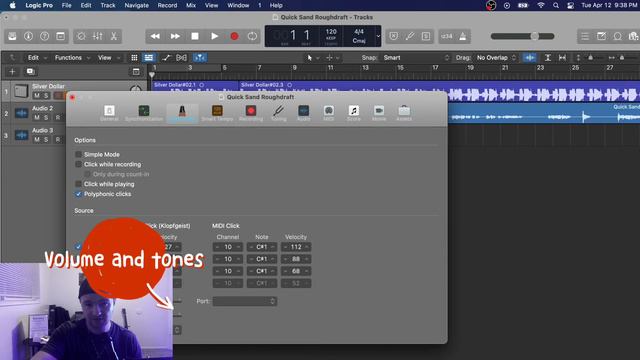Open the left-click Pointer tool menu
Image resolution: width=640 pixels, height=360 pixels.
(313, 58)
